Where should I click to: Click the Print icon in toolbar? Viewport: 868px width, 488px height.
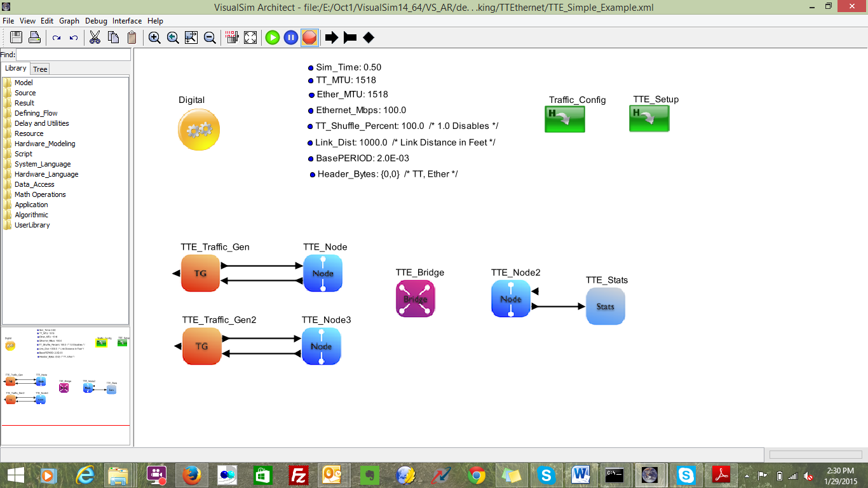34,37
